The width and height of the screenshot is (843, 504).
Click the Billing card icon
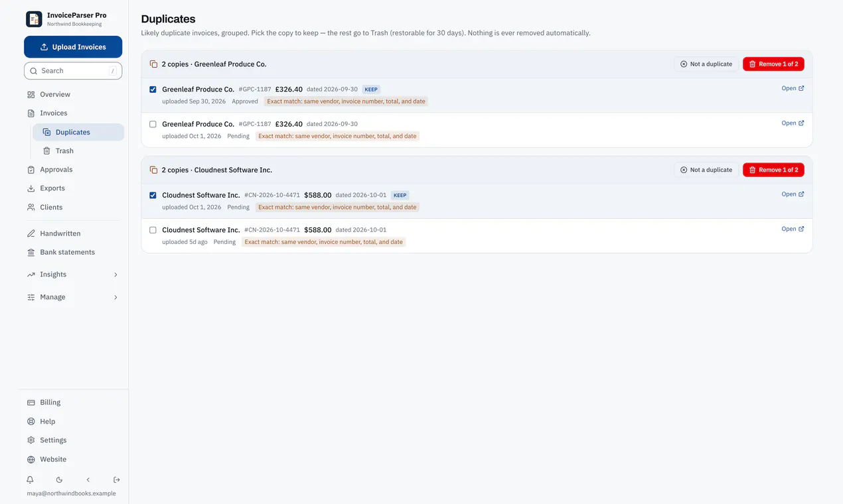point(31,403)
